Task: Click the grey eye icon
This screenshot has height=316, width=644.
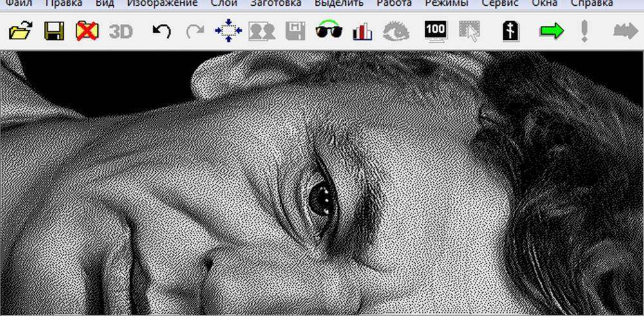Action: [396, 31]
